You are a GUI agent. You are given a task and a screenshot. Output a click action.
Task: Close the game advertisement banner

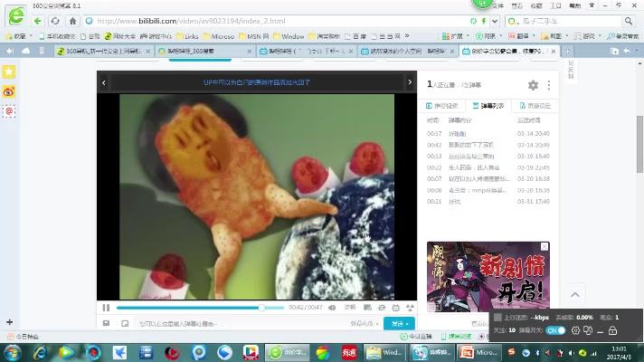coord(545,246)
